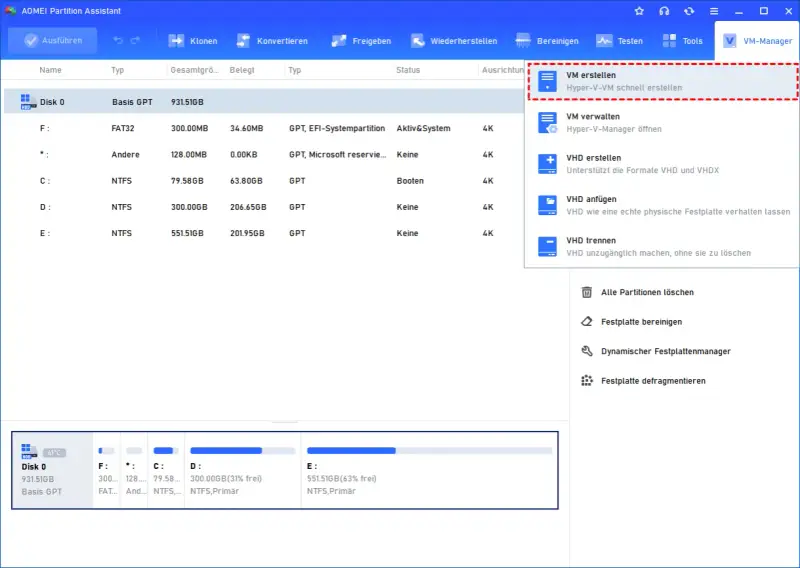
Task: Undo the last operation with the back arrow
Action: 118,40
